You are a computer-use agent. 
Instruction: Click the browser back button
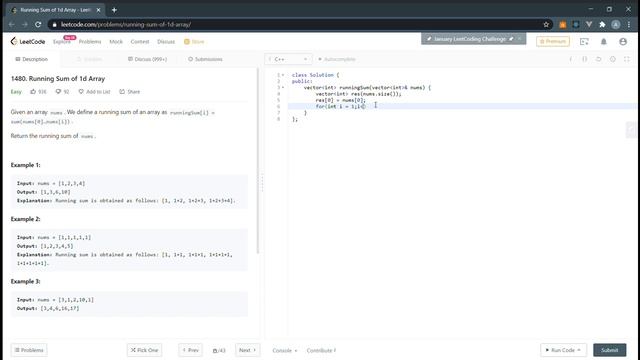pos(11,24)
